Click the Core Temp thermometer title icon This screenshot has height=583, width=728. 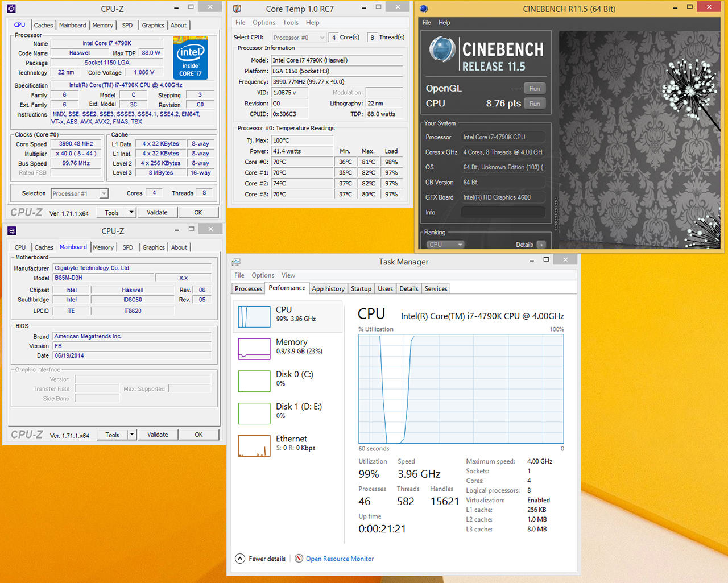[237, 9]
